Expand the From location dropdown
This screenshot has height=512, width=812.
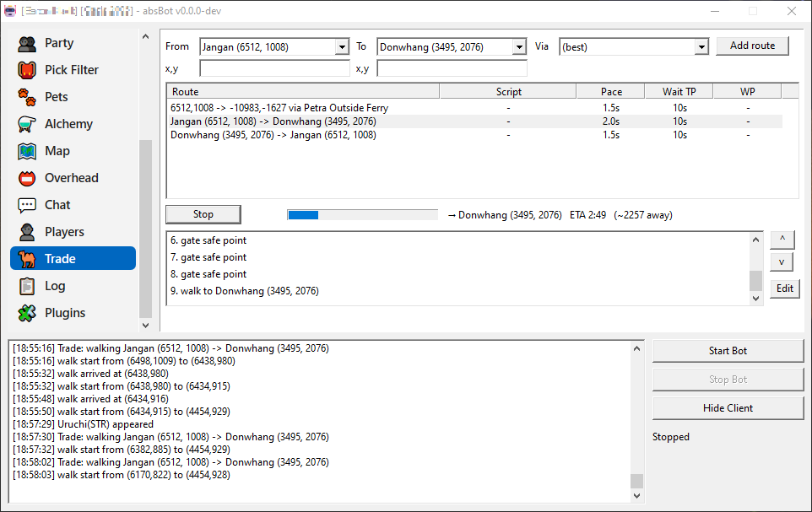342,47
